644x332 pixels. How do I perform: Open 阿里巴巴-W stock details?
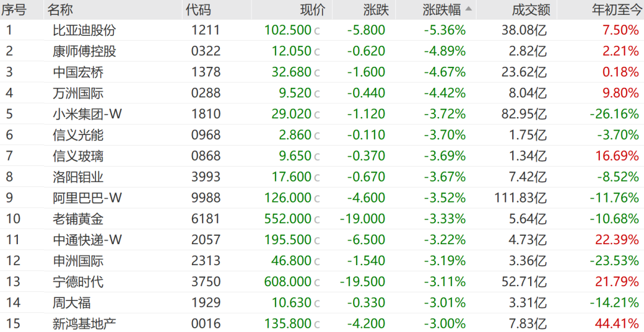click(x=86, y=198)
